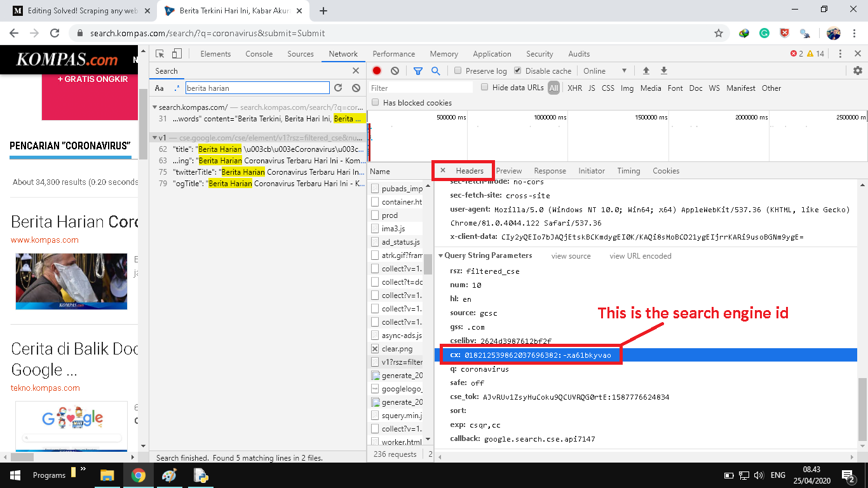Import HAR file via upload arrow
The image size is (868, 488).
[646, 71]
